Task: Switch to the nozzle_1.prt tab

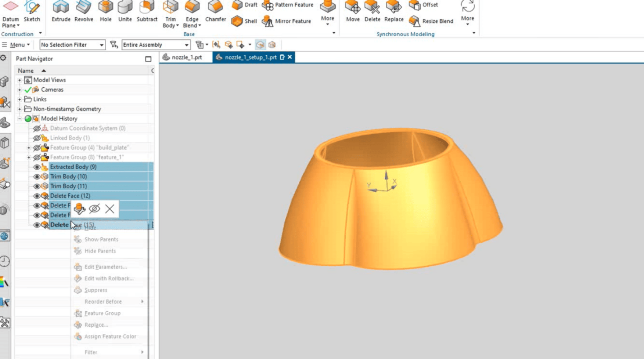Action: pyautogui.click(x=186, y=57)
